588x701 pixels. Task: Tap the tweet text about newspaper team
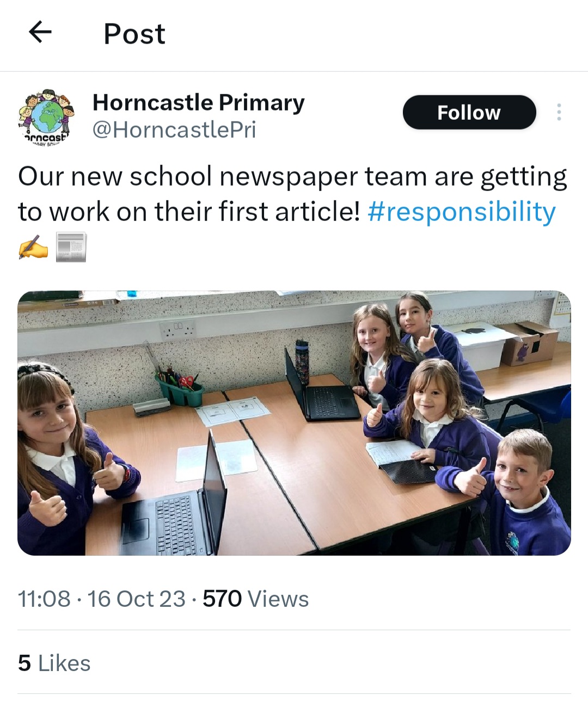293,194
